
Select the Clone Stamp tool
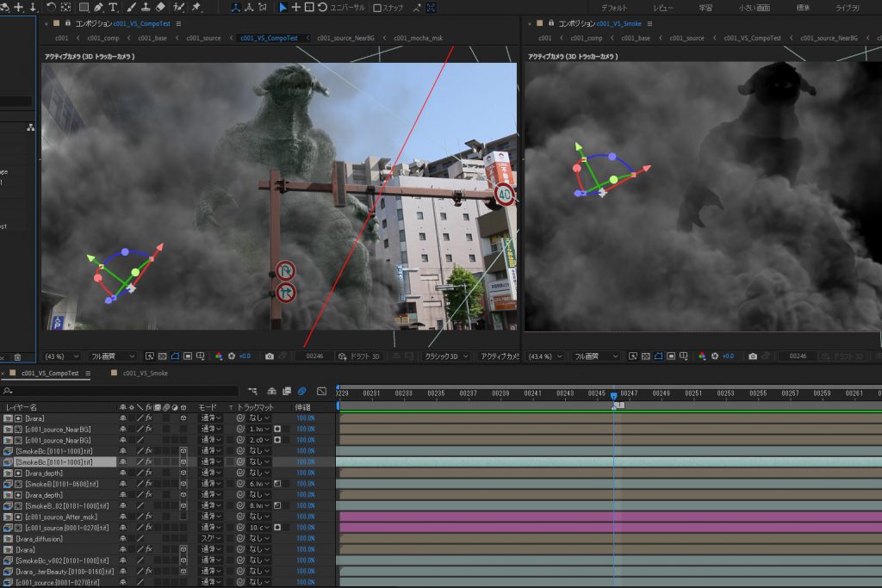[146, 7]
